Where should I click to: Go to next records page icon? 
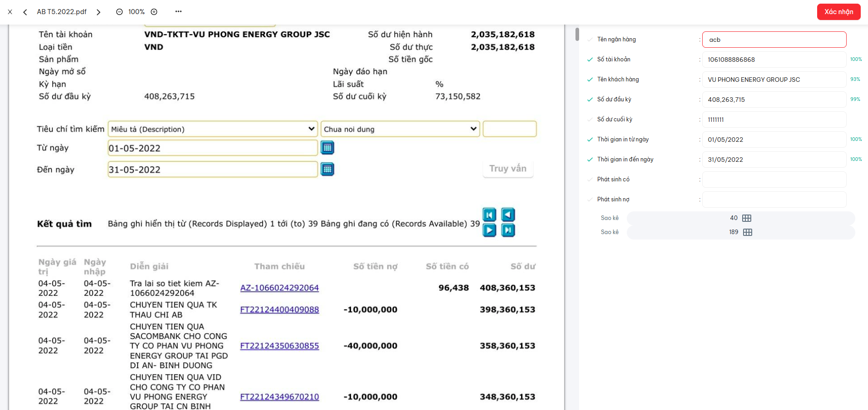(x=489, y=230)
